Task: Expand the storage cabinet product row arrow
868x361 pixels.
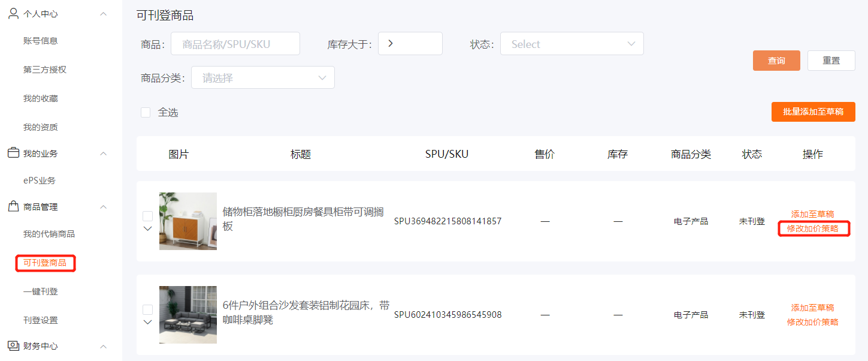Action: click(147, 228)
